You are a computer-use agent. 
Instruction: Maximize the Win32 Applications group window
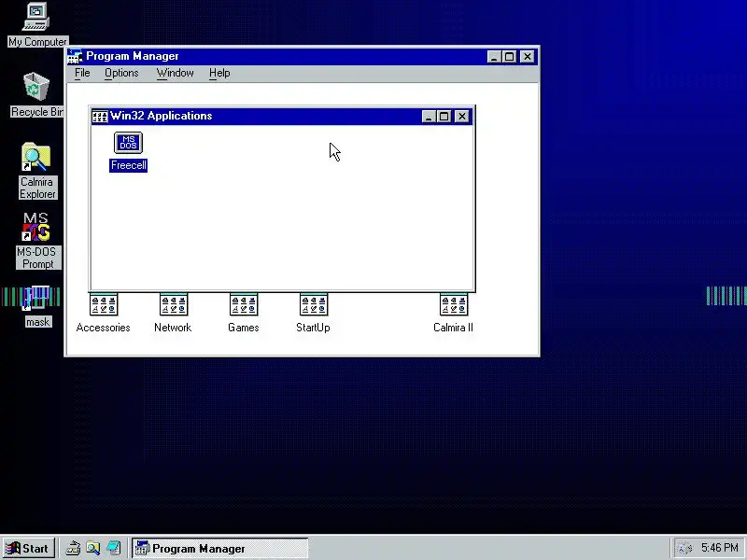(x=444, y=116)
